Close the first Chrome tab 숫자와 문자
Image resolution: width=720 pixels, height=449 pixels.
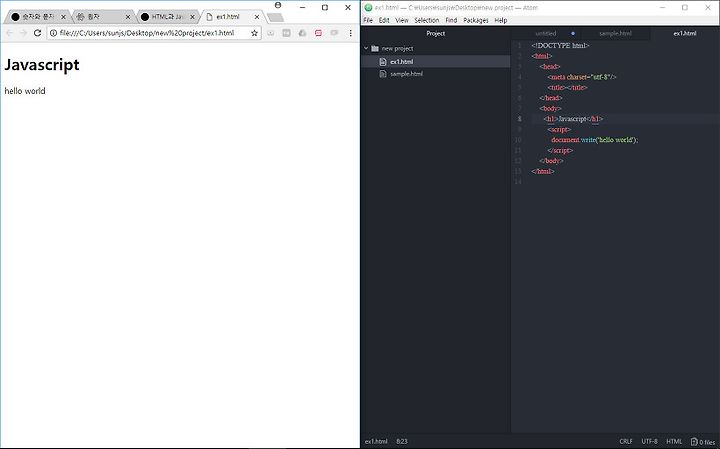[x=63, y=17]
